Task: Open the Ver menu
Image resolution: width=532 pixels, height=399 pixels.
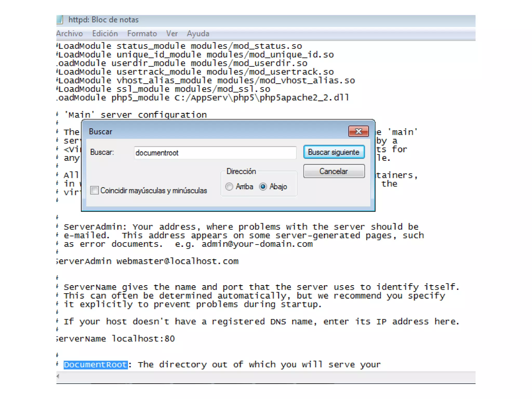Action: 172,34
